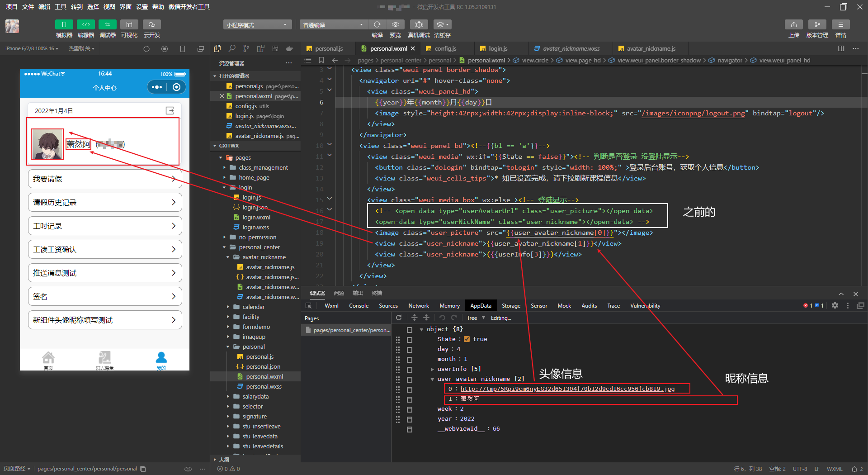Switch to personal.js editor tab
This screenshot has height=475, width=868.
[329, 48]
